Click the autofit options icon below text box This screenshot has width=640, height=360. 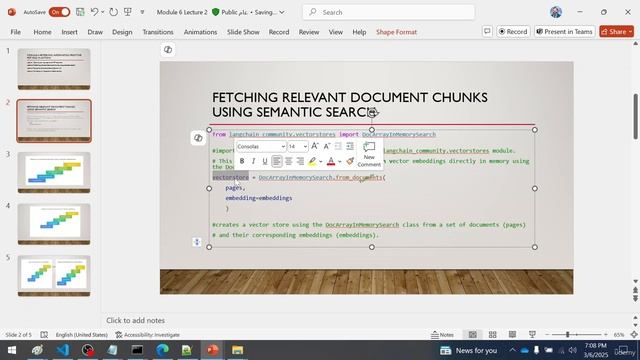[197, 242]
